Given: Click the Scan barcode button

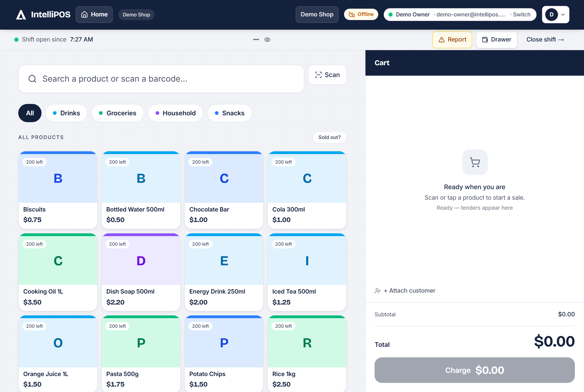Looking at the screenshot, I should tap(327, 75).
